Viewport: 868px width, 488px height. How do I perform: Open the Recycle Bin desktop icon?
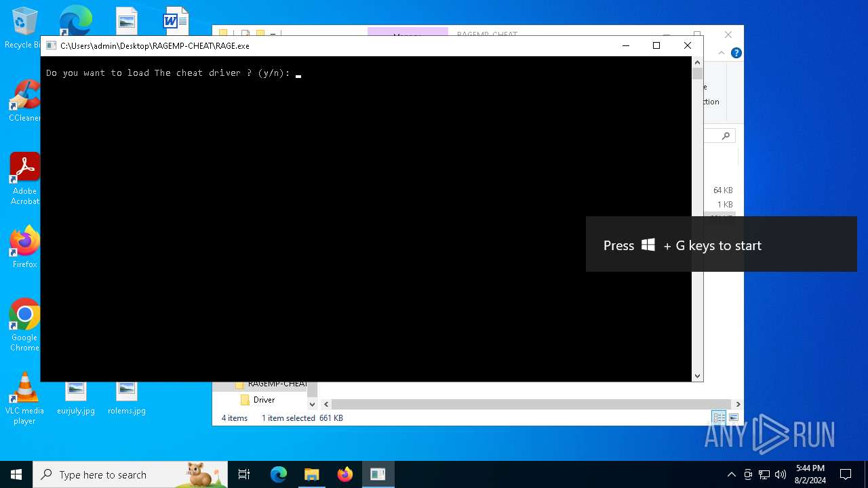pos(24,28)
